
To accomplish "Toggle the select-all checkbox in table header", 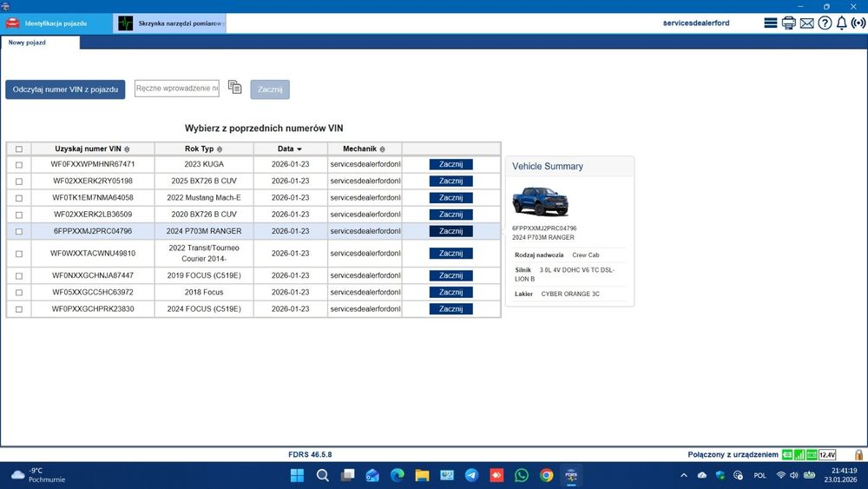I will 19,149.
